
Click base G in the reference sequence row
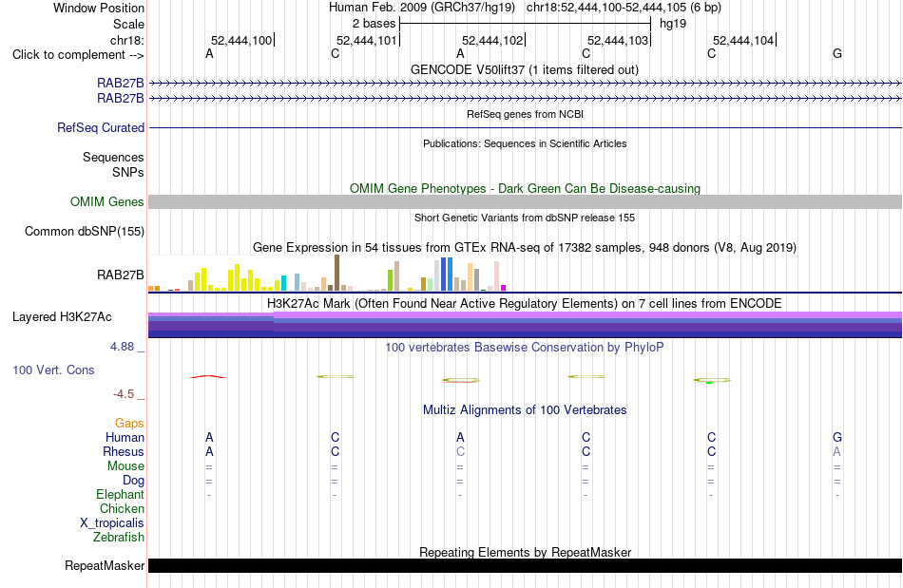pos(837,53)
